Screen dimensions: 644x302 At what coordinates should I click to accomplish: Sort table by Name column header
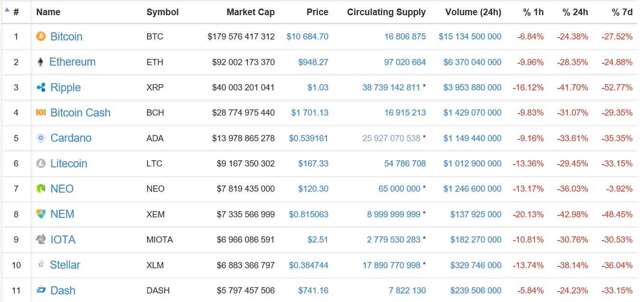48,12
